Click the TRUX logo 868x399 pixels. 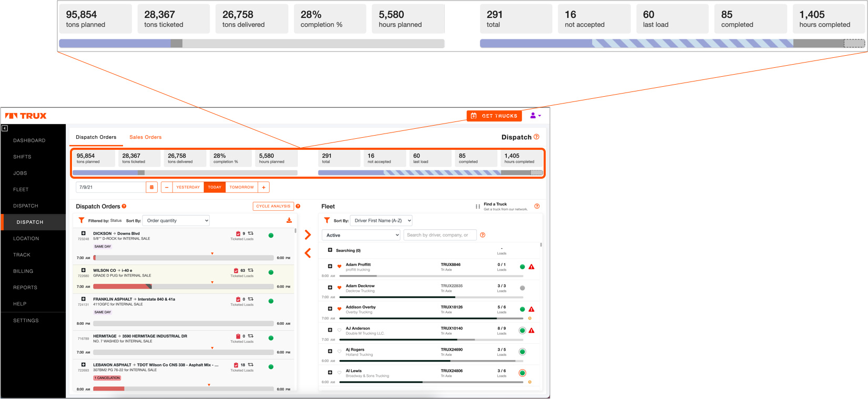click(x=26, y=116)
